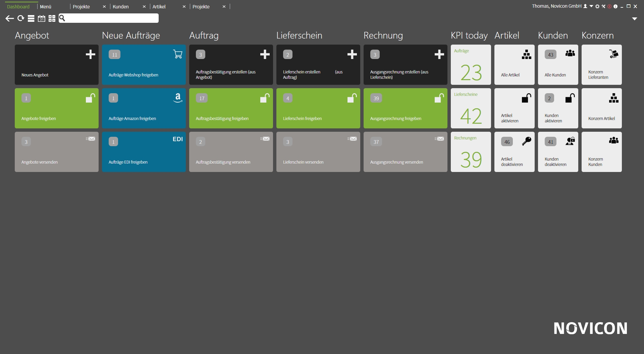Open the list menu icon in the toolbar

[x=31, y=18]
